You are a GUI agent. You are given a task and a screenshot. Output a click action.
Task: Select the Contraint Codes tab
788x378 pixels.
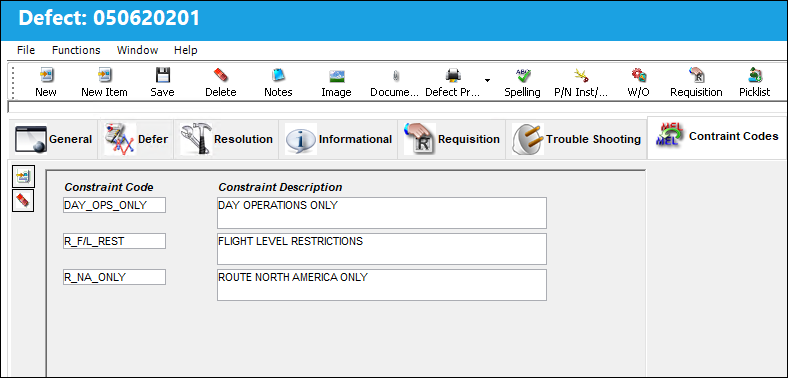[717, 137]
